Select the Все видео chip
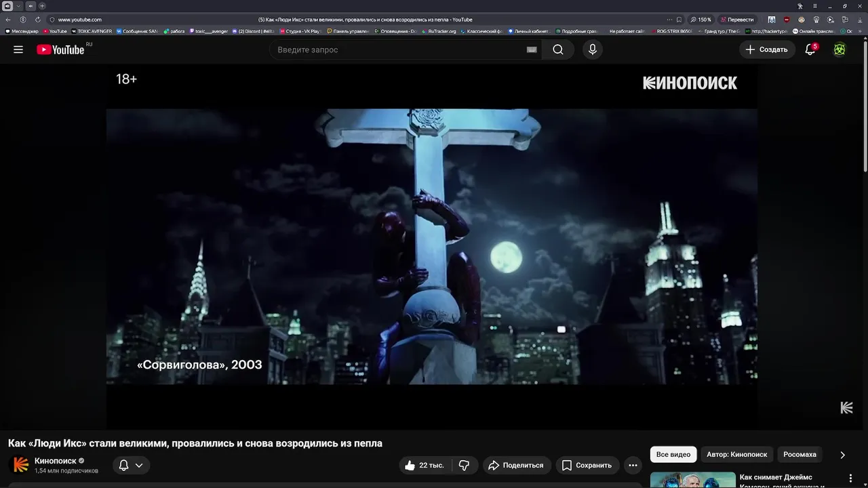 point(673,454)
